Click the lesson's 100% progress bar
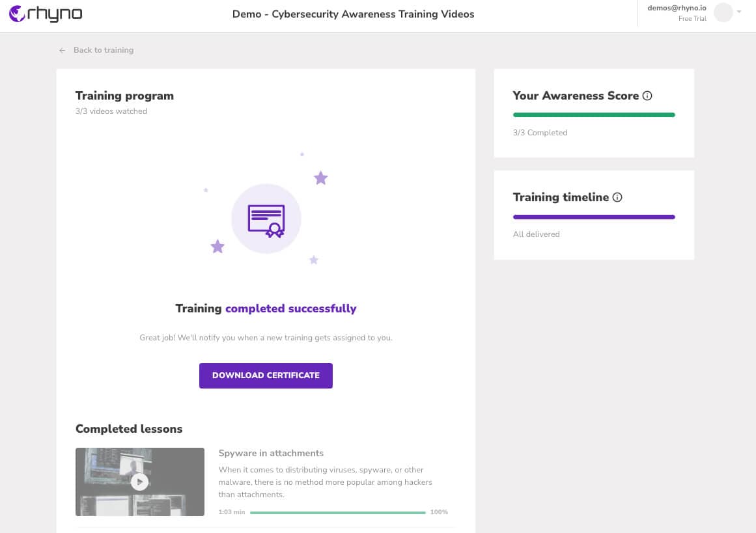 tap(337, 512)
